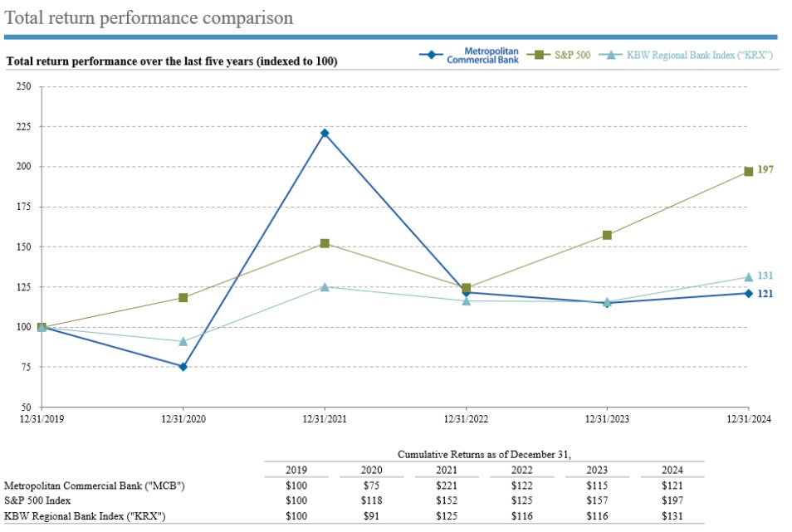Select the KRX triangle endpoint at 12/31/2024
Screen dimensions: 792x532
pyautogui.click(x=749, y=277)
